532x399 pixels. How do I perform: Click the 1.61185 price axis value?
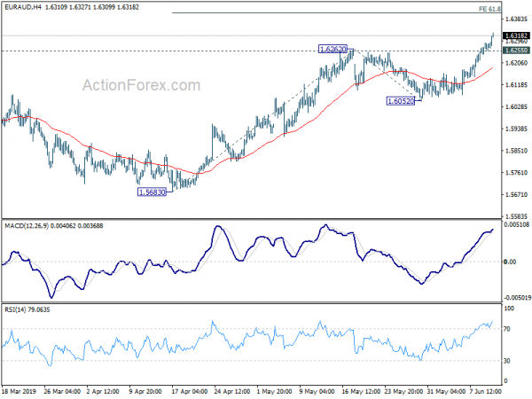tap(516, 85)
